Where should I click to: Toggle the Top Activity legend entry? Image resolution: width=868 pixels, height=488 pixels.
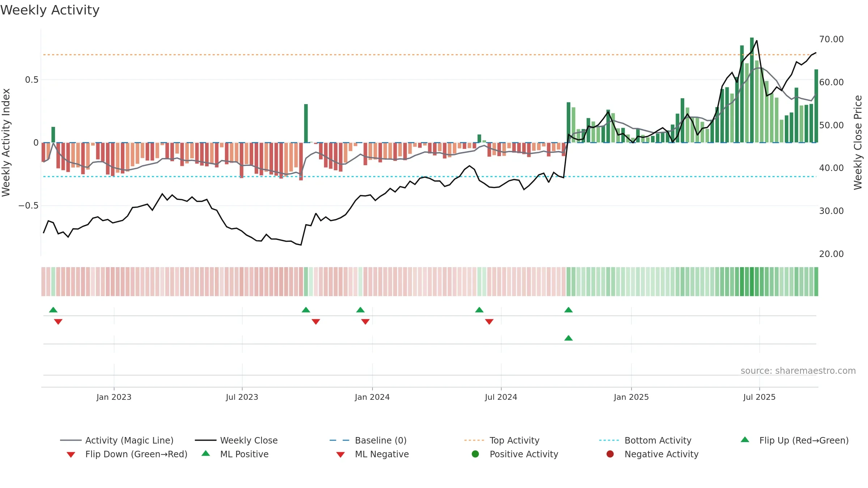tap(502, 440)
